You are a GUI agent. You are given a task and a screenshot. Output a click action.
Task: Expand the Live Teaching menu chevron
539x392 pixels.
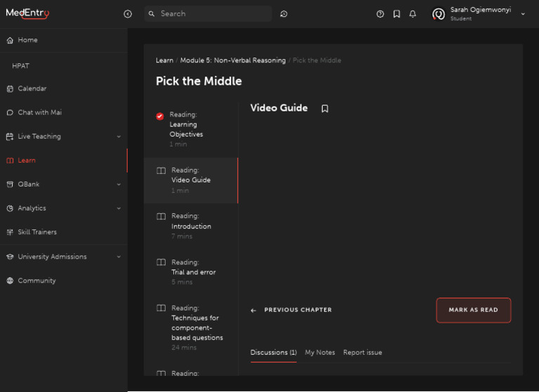[x=119, y=137]
